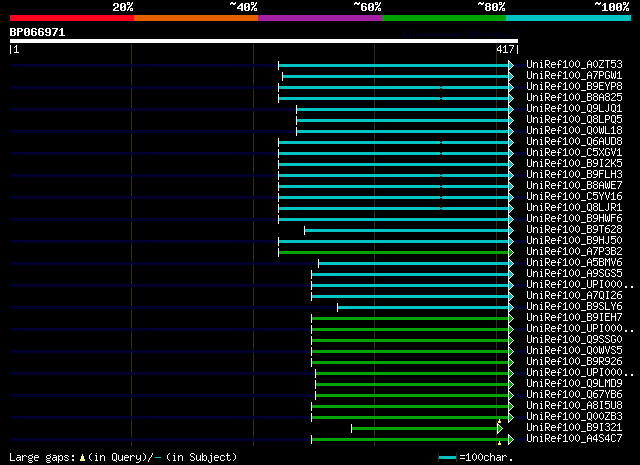Open hit UniRef100_B9T628

574,230
